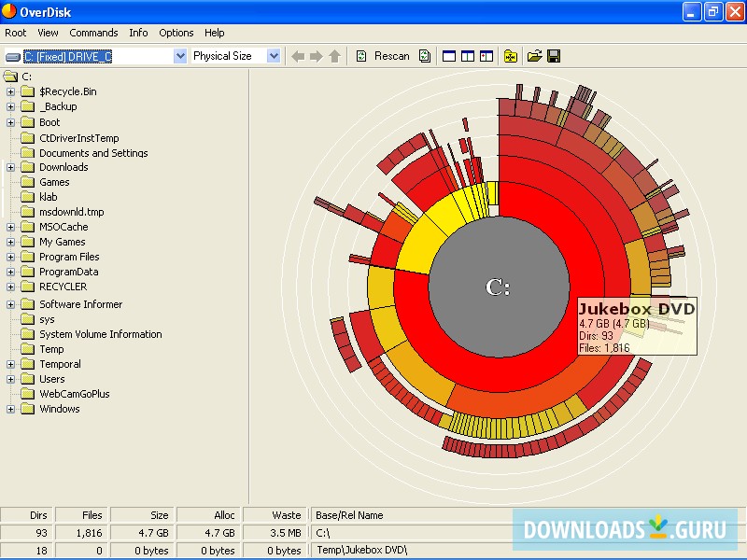Select the single-pane view layout icon
This screenshot has width=747, height=560.
[447, 56]
